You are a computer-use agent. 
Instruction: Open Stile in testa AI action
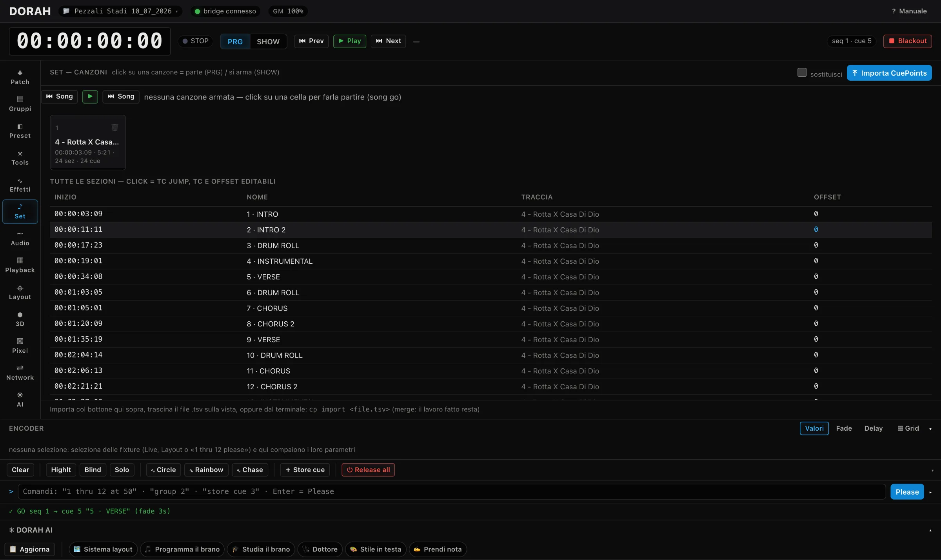pos(376,549)
